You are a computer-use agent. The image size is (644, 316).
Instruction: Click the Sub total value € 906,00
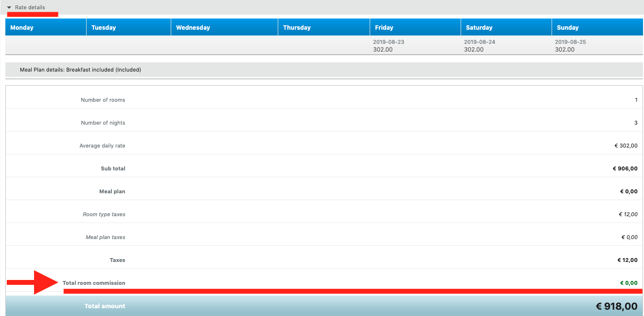625,168
